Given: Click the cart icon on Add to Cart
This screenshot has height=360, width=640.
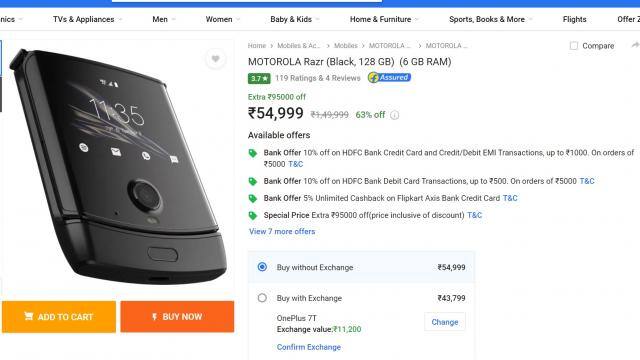Looking at the screenshot, I should tap(29, 316).
